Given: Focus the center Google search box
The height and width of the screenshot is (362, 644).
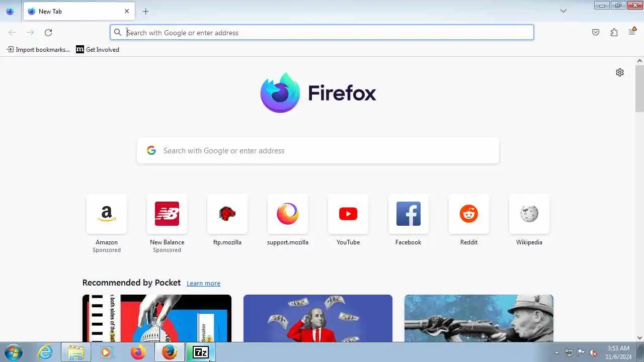Looking at the screenshot, I should pos(318,151).
